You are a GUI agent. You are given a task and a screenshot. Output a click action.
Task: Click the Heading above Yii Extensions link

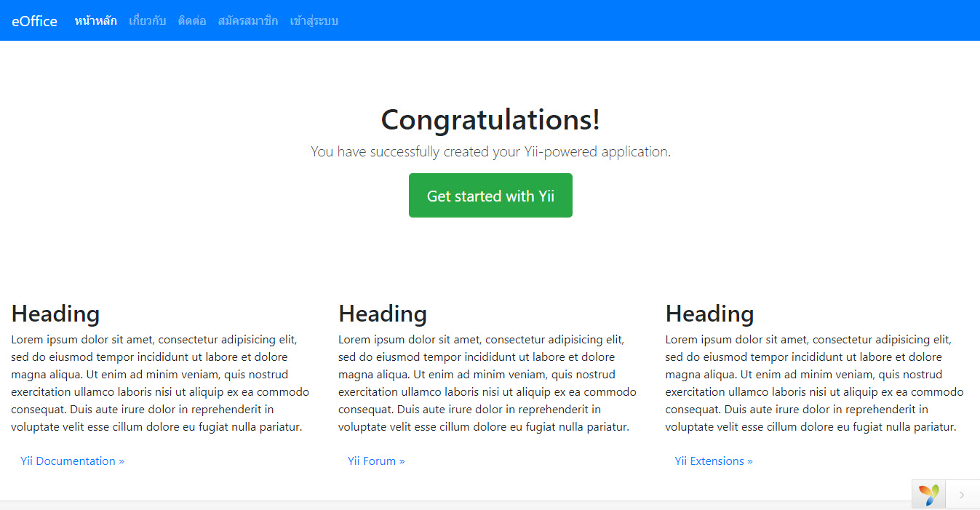tap(709, 314)
